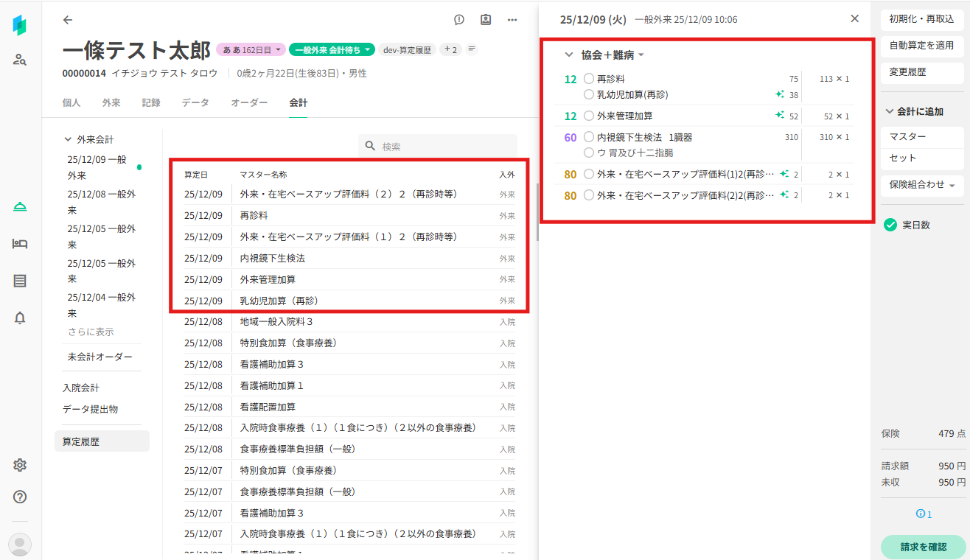Switch to the オーダー tab
The height and width of the screenshot is (560, 970).
pos(249,103)
